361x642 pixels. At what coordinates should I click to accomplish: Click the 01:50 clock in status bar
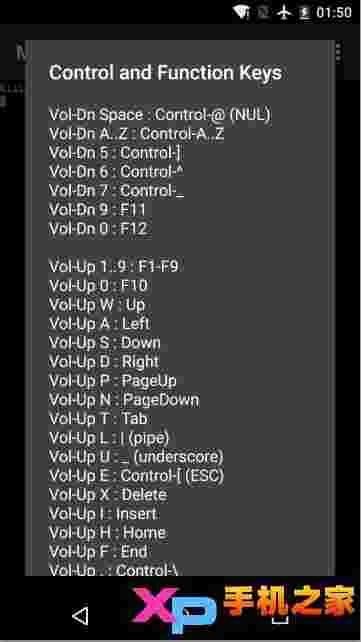click(x=334, y=13)
